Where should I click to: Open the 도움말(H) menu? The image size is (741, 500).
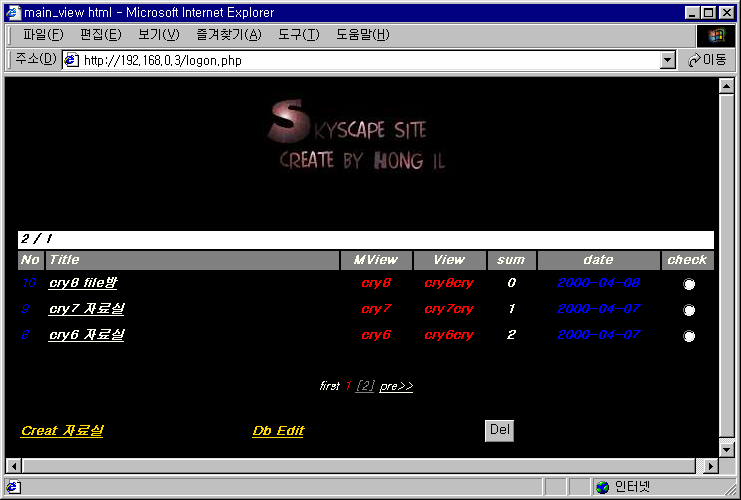(x=363, y=34)
